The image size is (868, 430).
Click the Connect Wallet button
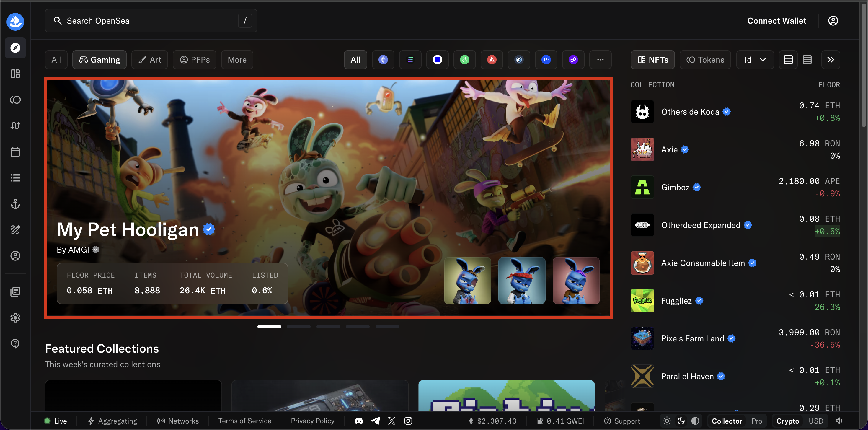pyautogui.click(x=776, y=21)
